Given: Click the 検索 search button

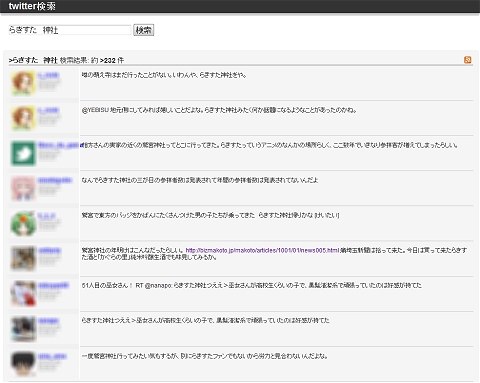Looking at the screenshot, I should coord(144,30).
